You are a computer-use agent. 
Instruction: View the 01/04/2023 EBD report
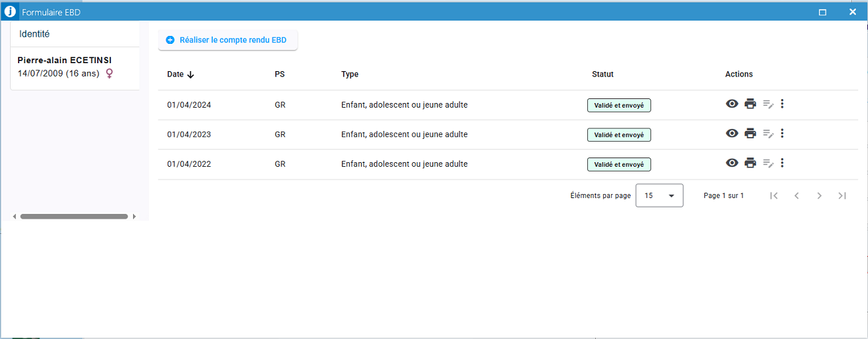pos(732,134)
